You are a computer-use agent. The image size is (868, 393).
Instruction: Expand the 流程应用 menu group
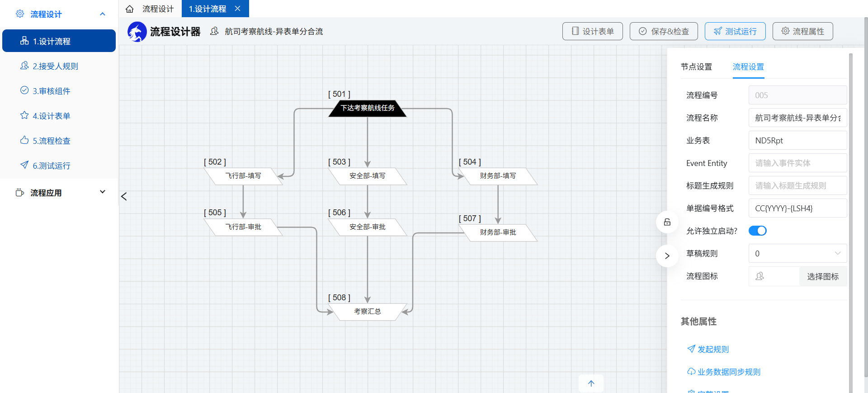click(103, 192)
